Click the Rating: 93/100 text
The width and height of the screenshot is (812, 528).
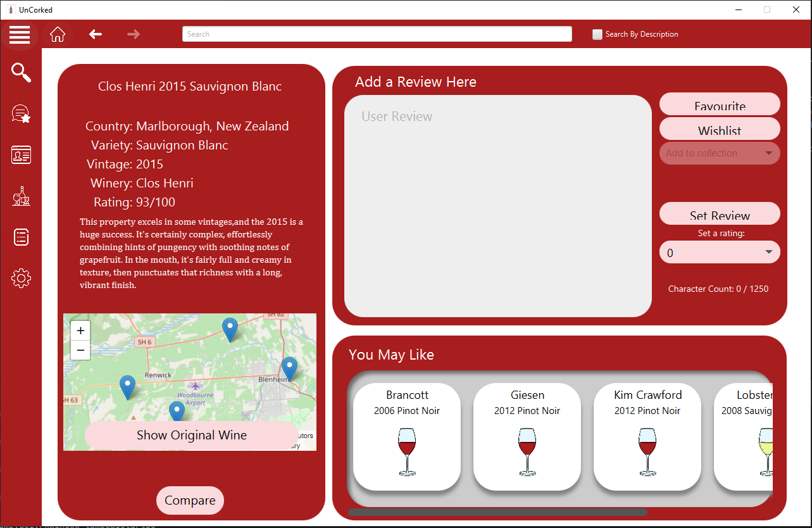point(134,202)
